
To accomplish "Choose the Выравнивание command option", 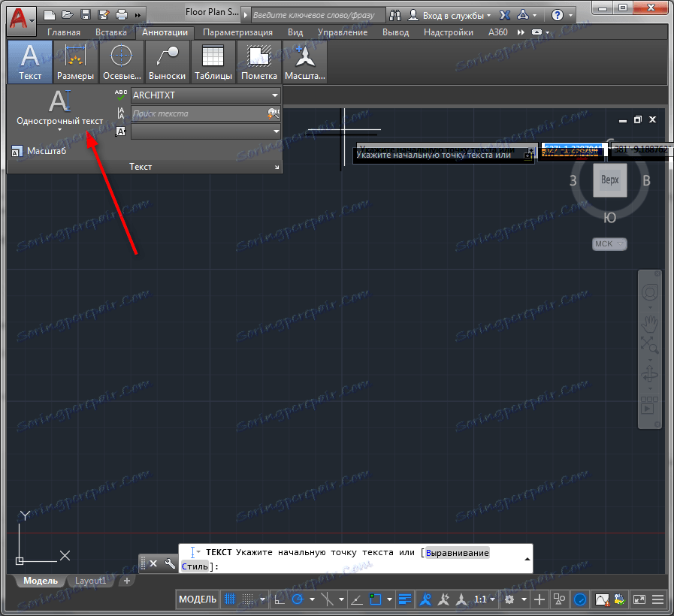I will point(458,553).
